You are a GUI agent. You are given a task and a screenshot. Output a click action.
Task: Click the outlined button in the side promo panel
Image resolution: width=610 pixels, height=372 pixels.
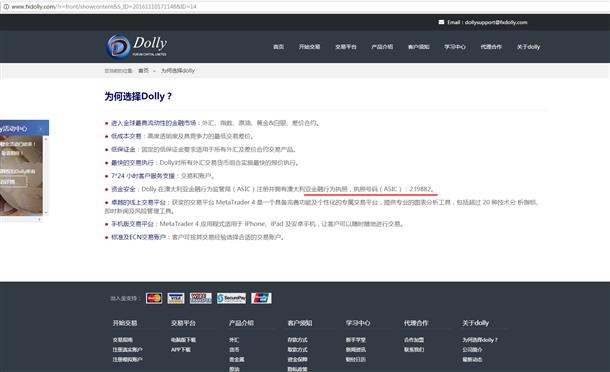13,181
